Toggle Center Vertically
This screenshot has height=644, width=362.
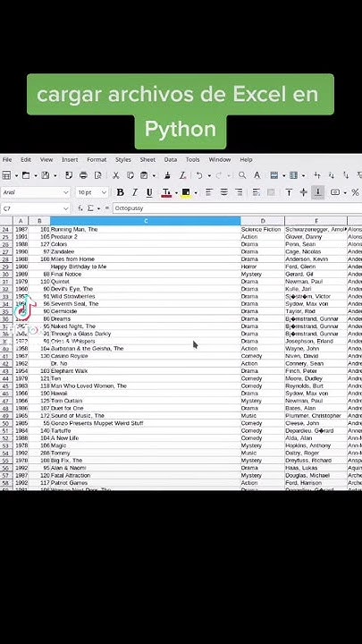tap(304, 192)
